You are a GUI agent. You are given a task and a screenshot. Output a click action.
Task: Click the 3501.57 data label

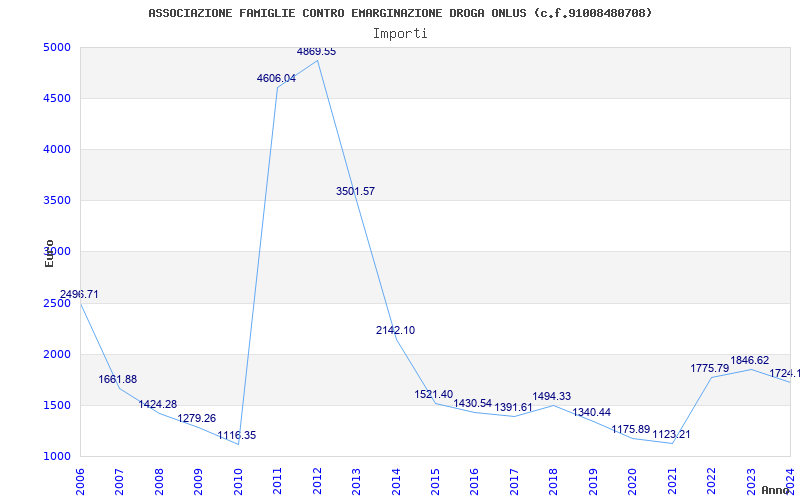pos(356,191)
